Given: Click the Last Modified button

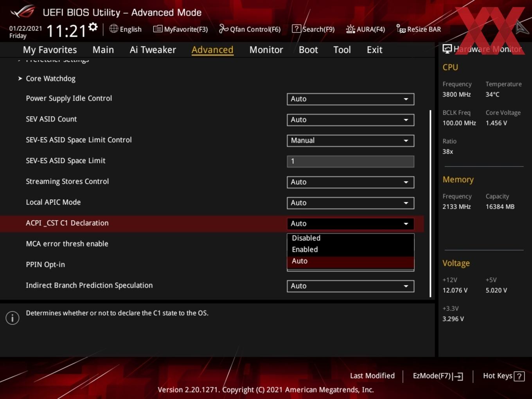Looking at the screenshot, I should pyautogui.click(x=372, y=376).
